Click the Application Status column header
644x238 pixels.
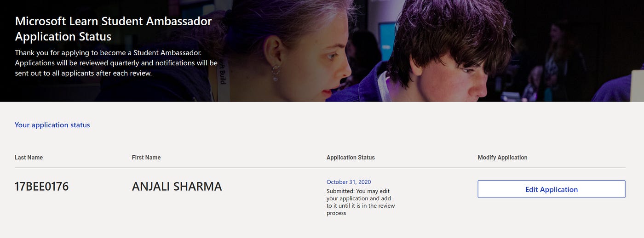coord(351,158)
